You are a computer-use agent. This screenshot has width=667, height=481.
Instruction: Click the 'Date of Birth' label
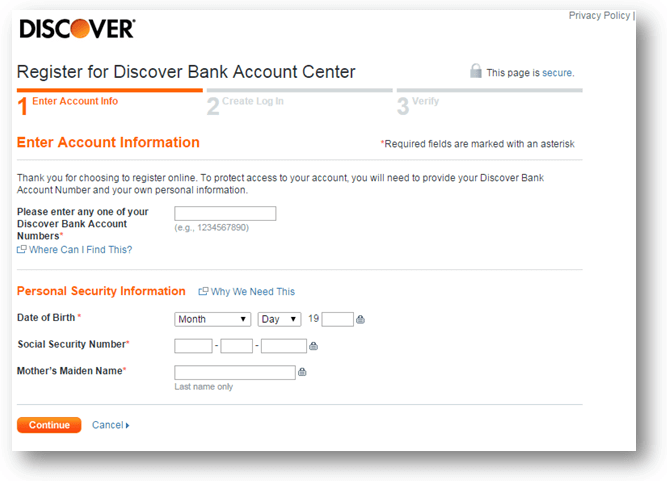(46, 318)
